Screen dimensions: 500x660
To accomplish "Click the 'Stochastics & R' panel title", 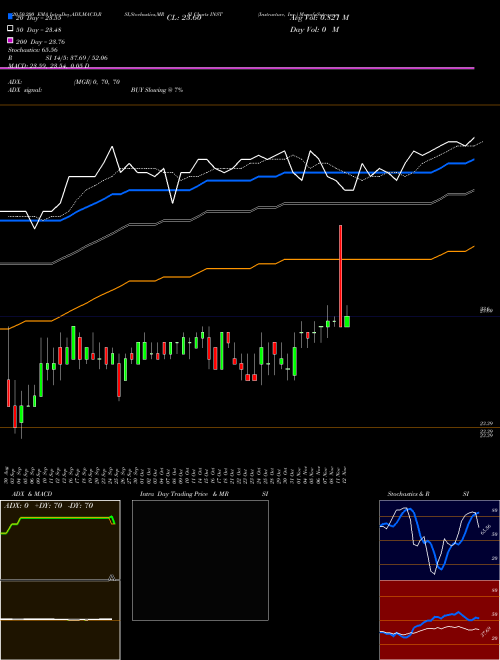I will coord(408,494).
